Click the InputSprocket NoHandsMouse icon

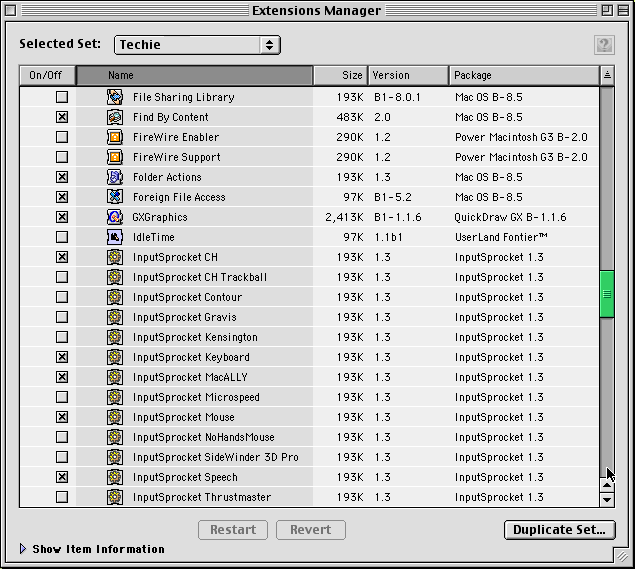coord(115,437)
